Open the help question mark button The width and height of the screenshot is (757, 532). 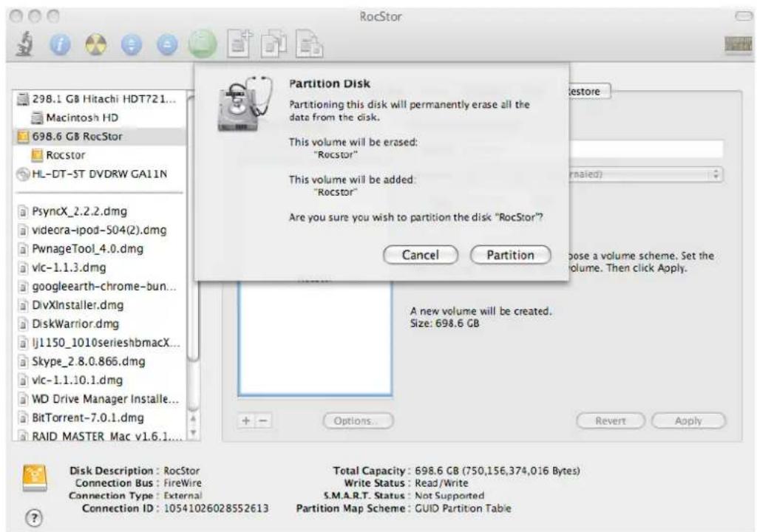point(34,518)
